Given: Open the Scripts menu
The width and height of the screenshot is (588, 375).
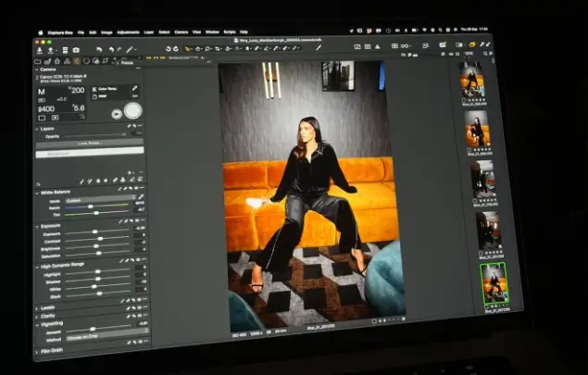Looking at the screenshot, I should pyautogui.click(x=230, y=32).
